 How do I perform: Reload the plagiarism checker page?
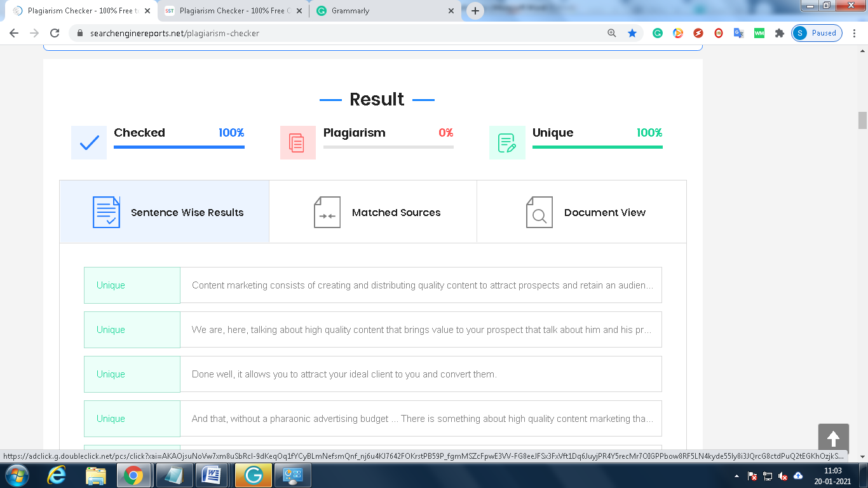coord(55,33)
